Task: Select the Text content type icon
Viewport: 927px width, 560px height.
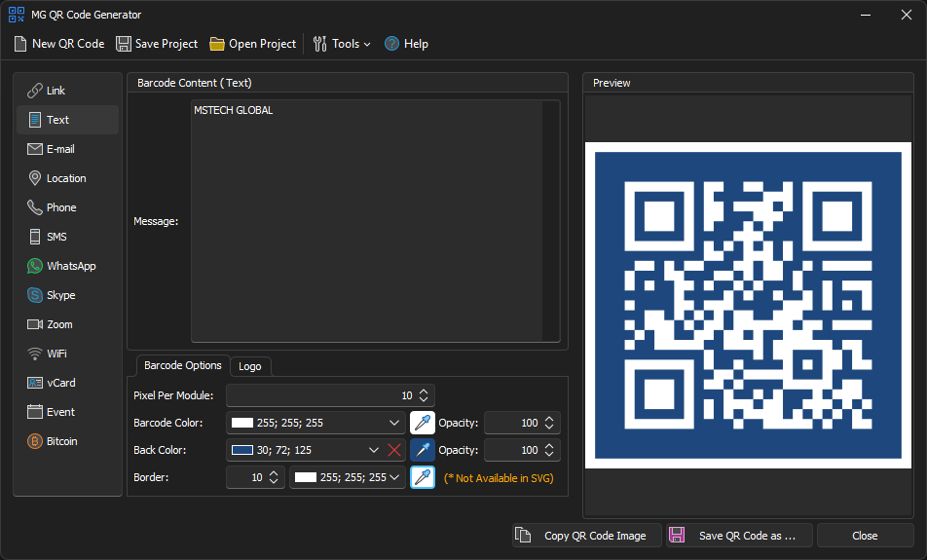Action: [35, 120]
